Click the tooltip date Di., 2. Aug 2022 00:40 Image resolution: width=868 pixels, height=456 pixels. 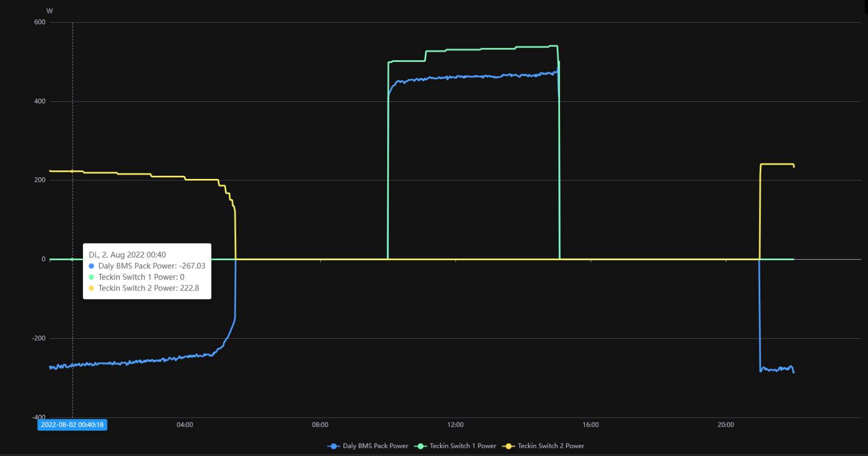[127, 254]
